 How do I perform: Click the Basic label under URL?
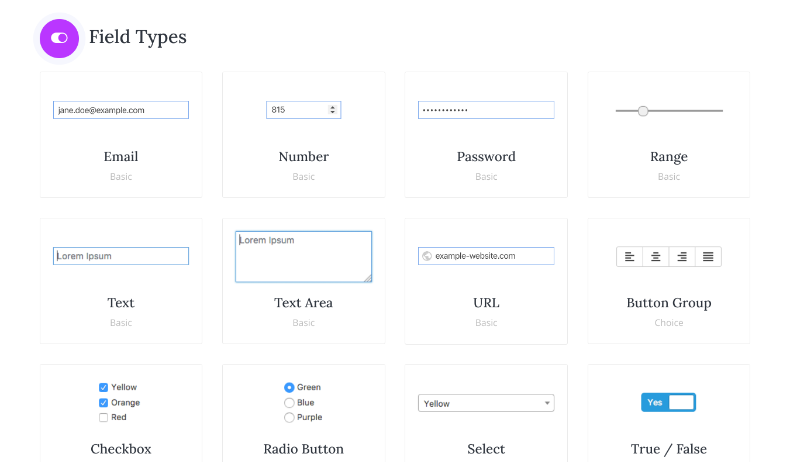486,323
